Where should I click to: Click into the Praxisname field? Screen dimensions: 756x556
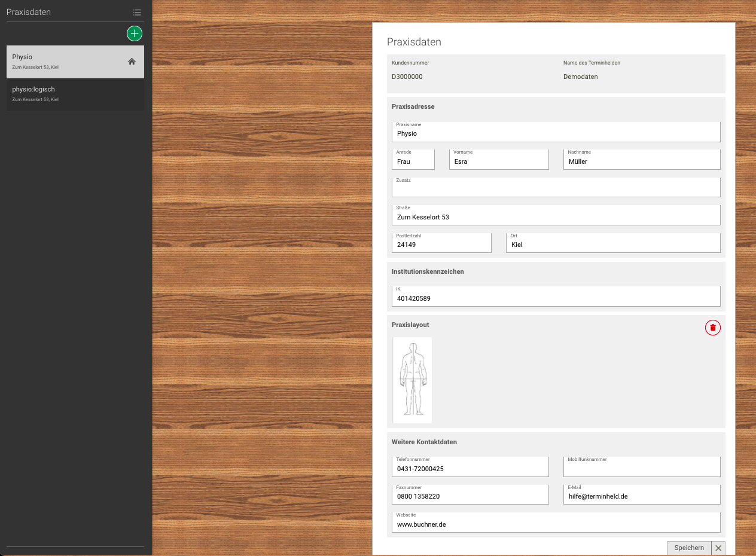tap(556, 133)
